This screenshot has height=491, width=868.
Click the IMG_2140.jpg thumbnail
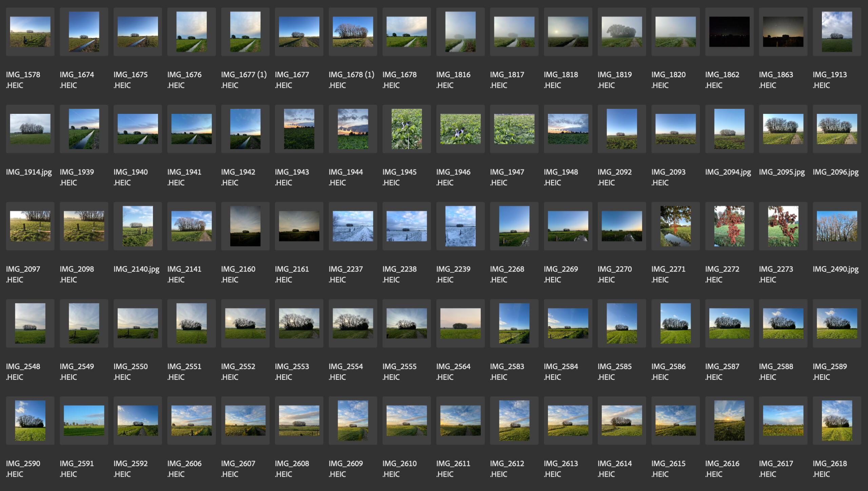pyautogui.click(x=138, y=226)
